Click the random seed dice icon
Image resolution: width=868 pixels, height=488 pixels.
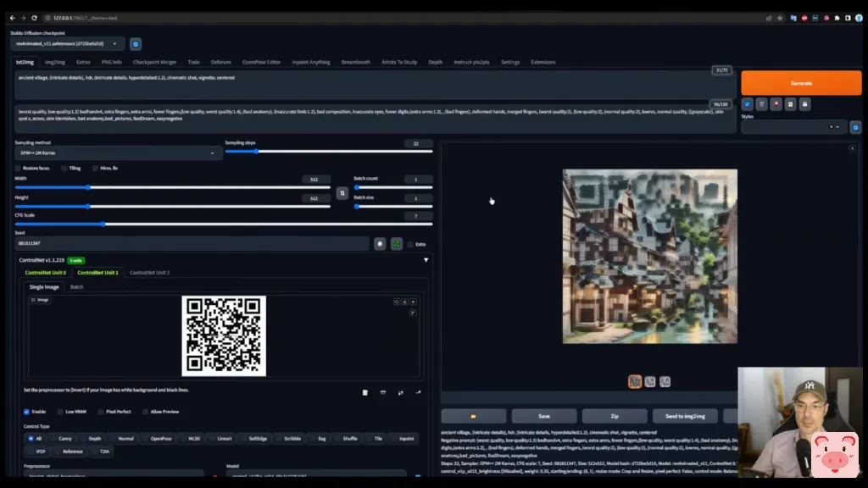click(381, 244)
